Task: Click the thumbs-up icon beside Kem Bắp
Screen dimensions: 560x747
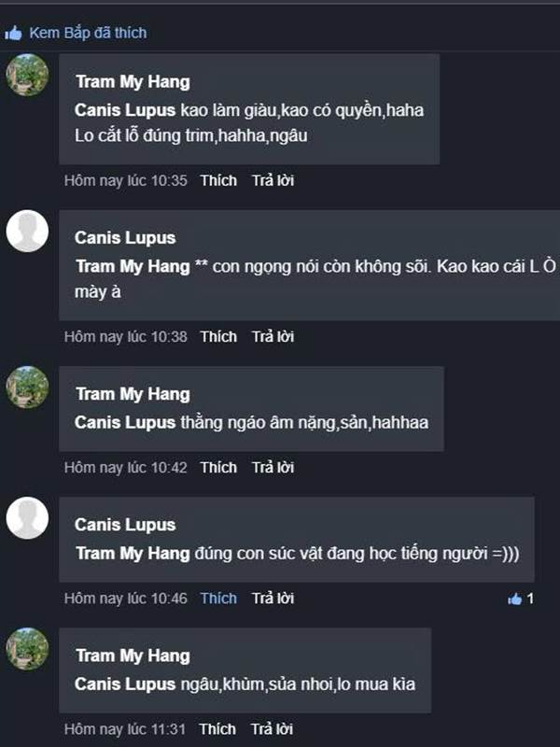Action: pos(13,33)
